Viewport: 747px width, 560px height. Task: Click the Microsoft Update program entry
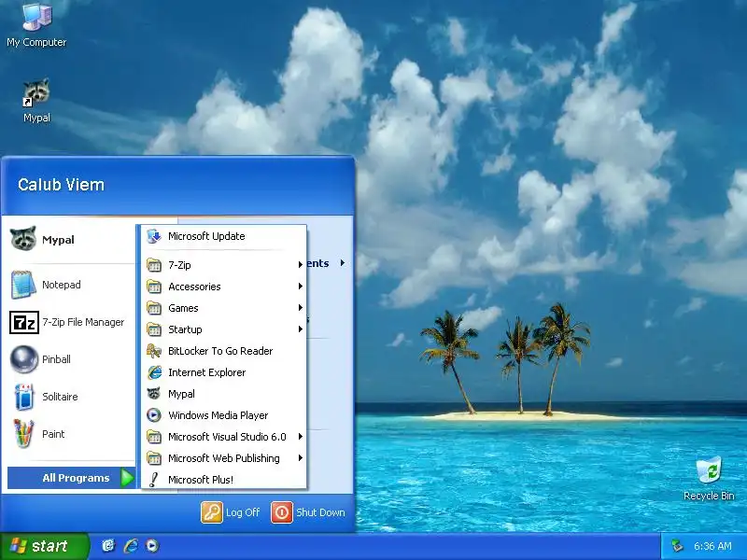click(x=224, y=236)
